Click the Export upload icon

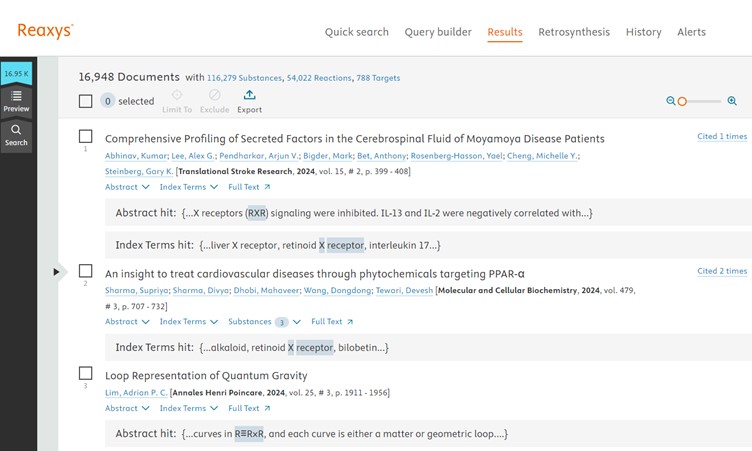click(249, 95)
